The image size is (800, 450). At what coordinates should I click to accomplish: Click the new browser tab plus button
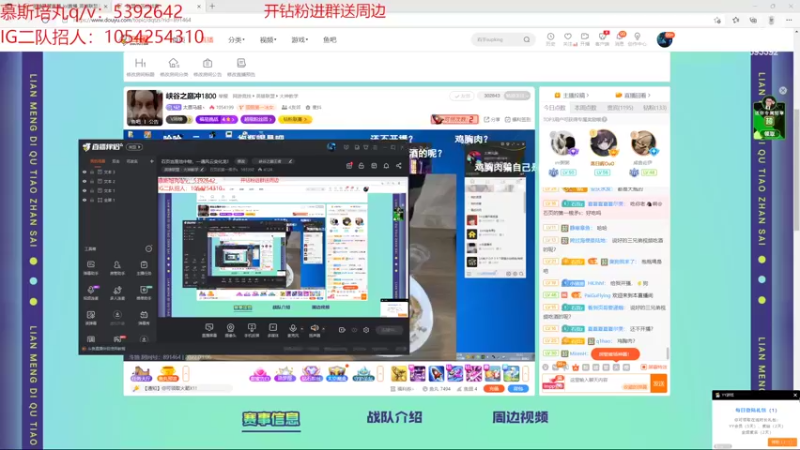(212, 6)
